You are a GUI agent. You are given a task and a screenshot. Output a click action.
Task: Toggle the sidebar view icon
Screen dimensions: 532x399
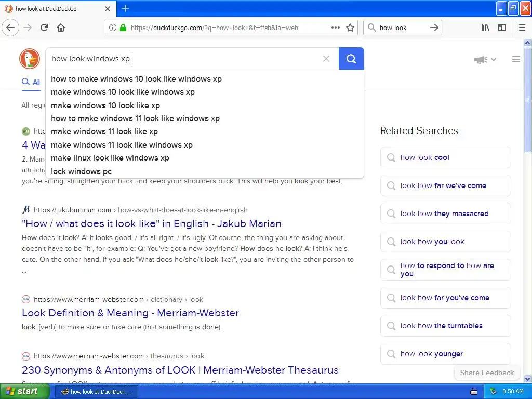[x=502, y=28]
